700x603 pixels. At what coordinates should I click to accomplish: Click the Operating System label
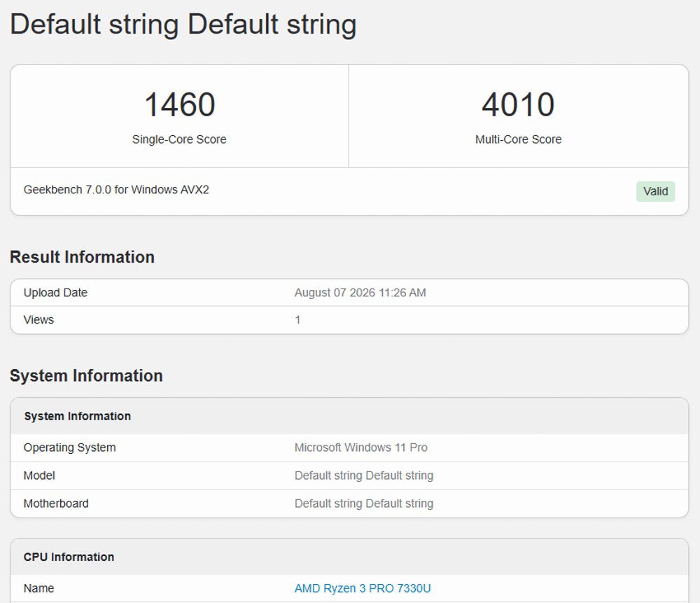pyautogui.click(x=69, y=448)
